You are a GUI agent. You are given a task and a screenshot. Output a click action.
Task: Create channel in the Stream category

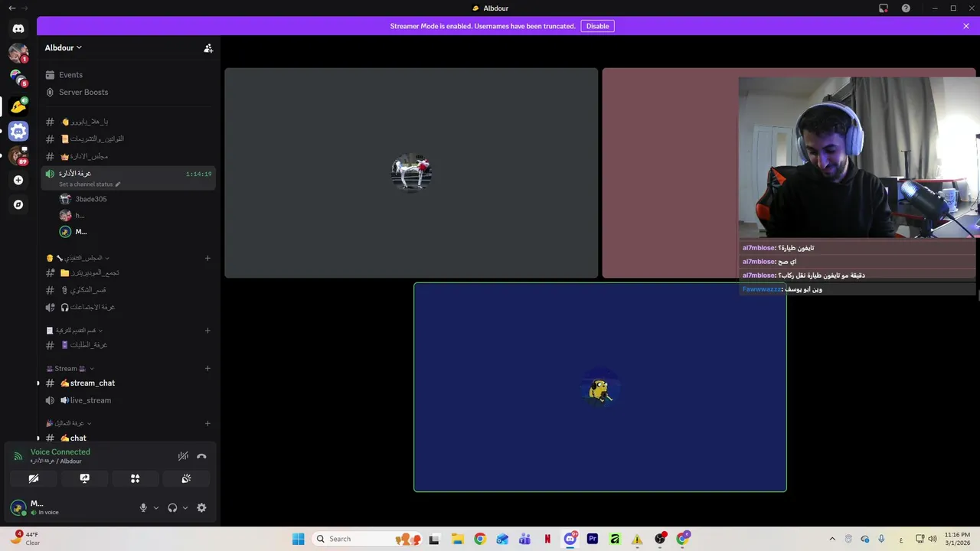tap(207, 368)
